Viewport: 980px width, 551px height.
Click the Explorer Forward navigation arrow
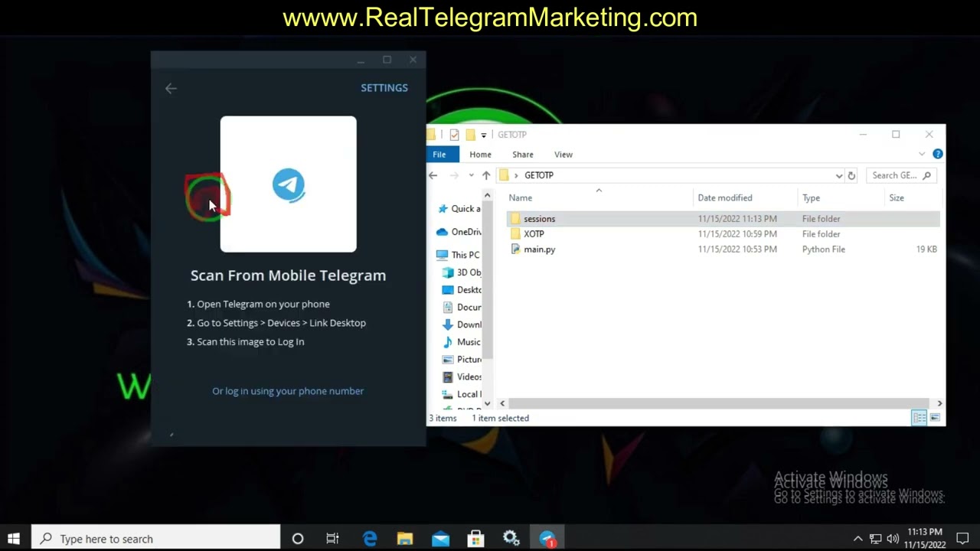click(x=454, y=175)
